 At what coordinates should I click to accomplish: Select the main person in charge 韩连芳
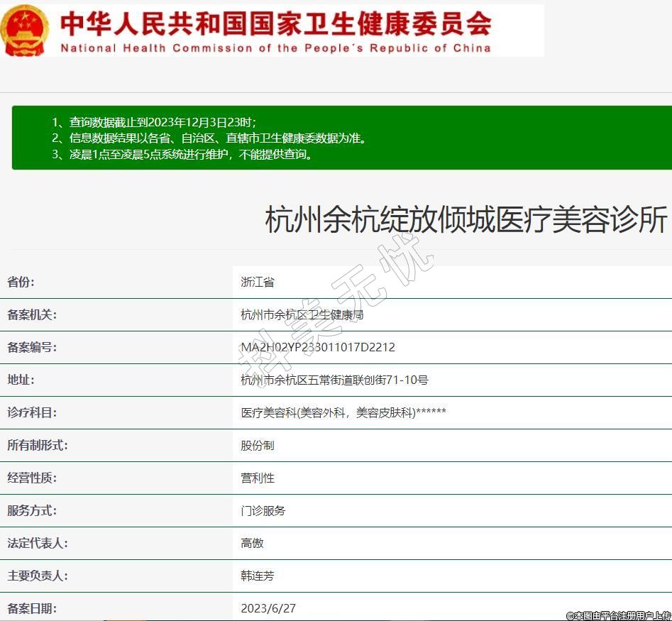257,576
